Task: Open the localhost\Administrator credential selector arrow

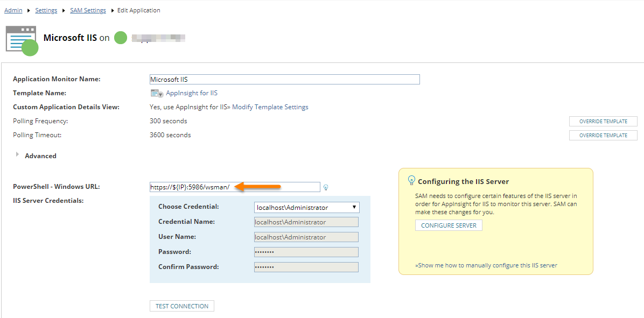Action: click(x=354, y=207)
